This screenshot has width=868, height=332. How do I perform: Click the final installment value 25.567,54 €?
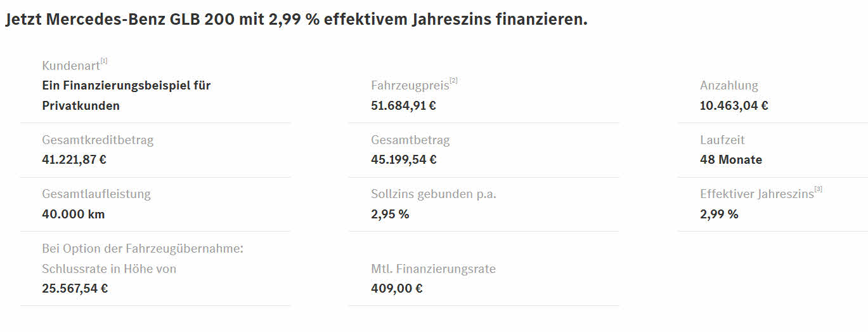coord(75,288)
